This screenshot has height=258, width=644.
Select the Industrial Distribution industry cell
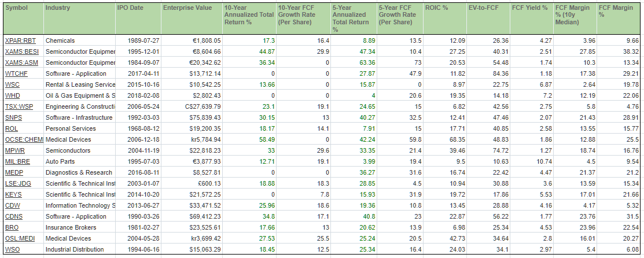(x=79, y=249)
